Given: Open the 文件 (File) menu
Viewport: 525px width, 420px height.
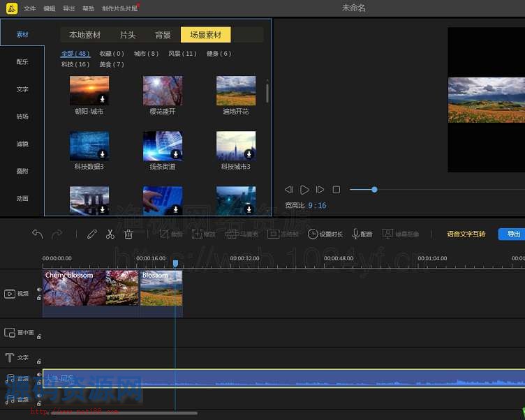Looking at the screenshot, I should tap(30, 8).
